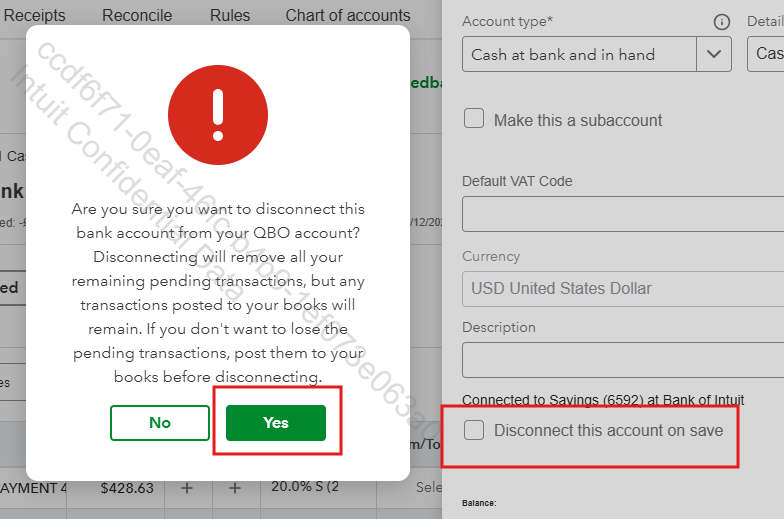Screen dimensions: 784x519
Task: Select the Chart of accounts tab
Action: [x=348, y=15]
